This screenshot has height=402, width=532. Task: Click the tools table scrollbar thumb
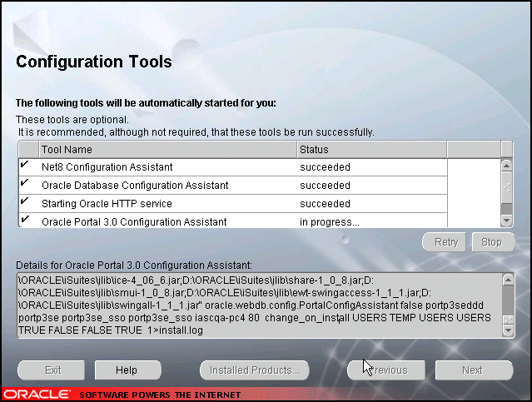(506, 187)
